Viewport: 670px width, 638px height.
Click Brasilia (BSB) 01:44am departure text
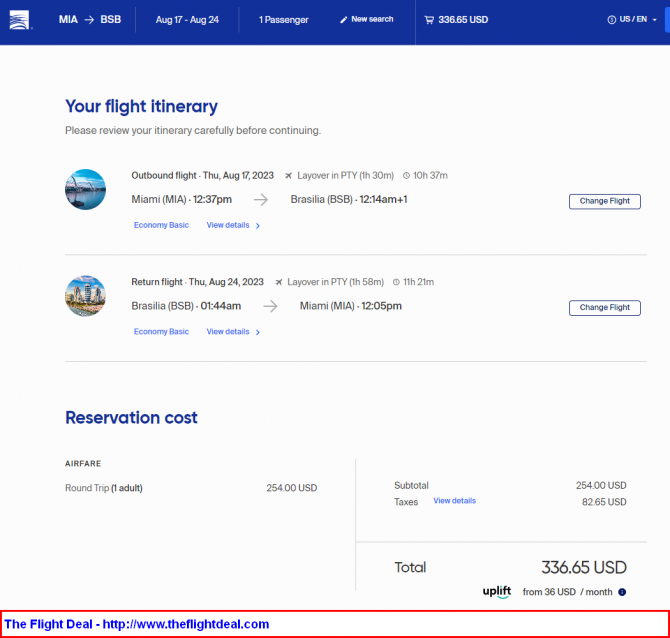click(x=186, y=306)
